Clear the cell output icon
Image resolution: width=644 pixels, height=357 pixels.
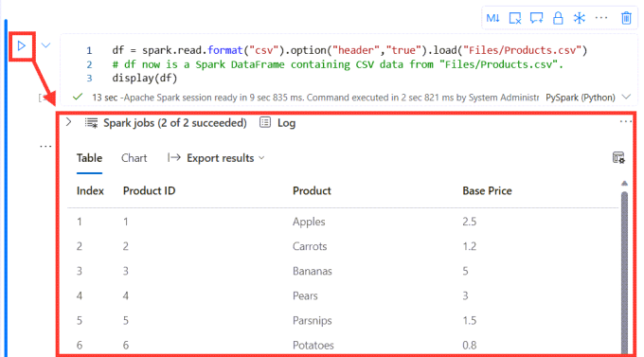(514, 18)
